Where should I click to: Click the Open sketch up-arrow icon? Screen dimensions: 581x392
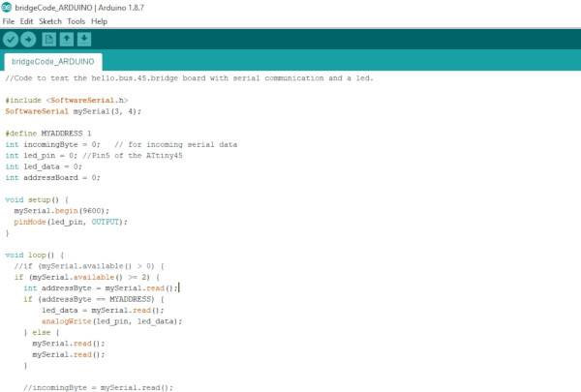point(67,40)
